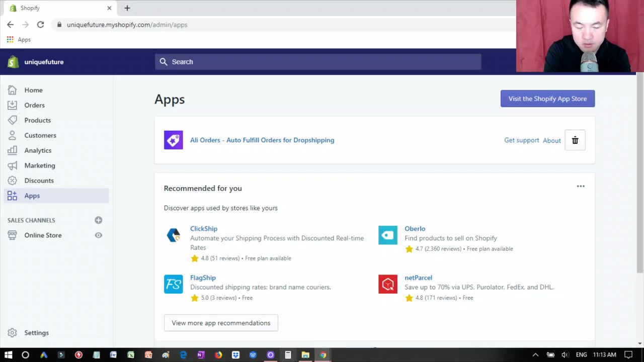The height and width of the screenshot is (362, 644).
Task: Reload the page with refresh icon
Action: pos(40,25)
